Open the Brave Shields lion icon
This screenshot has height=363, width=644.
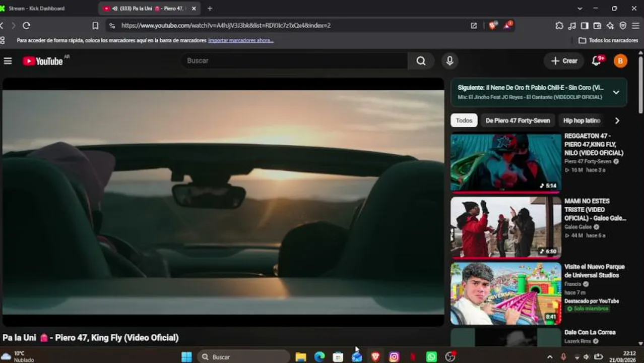[x=492, y=25]
